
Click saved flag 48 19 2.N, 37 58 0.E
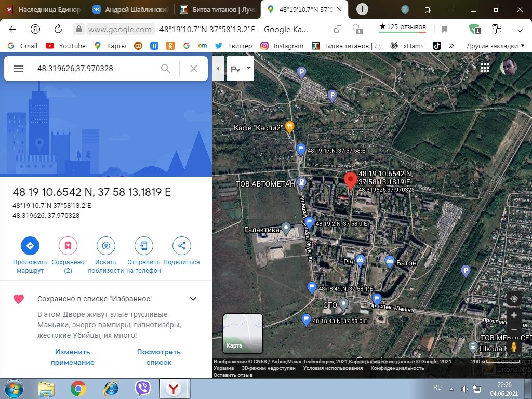[x=309, y=223]
